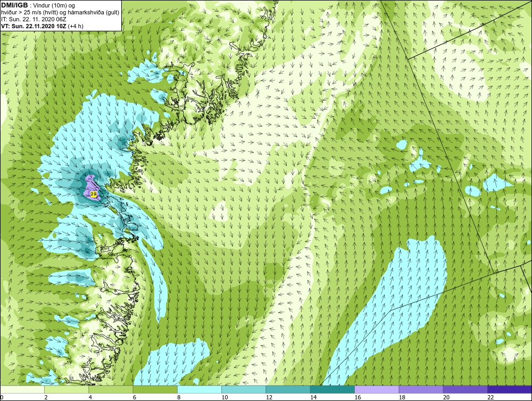
Task: Click the legend scale label '8'
Action: click(x=179, y=398)
